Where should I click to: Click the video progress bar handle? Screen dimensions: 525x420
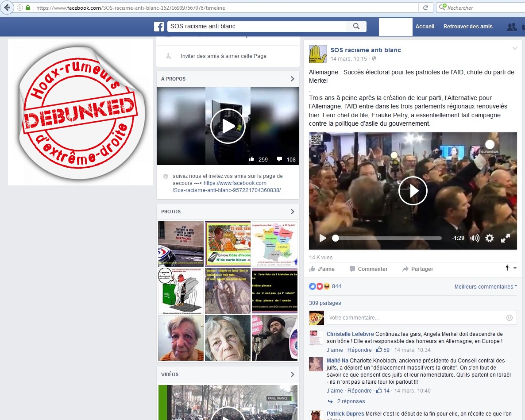click(x=335, y=238)
